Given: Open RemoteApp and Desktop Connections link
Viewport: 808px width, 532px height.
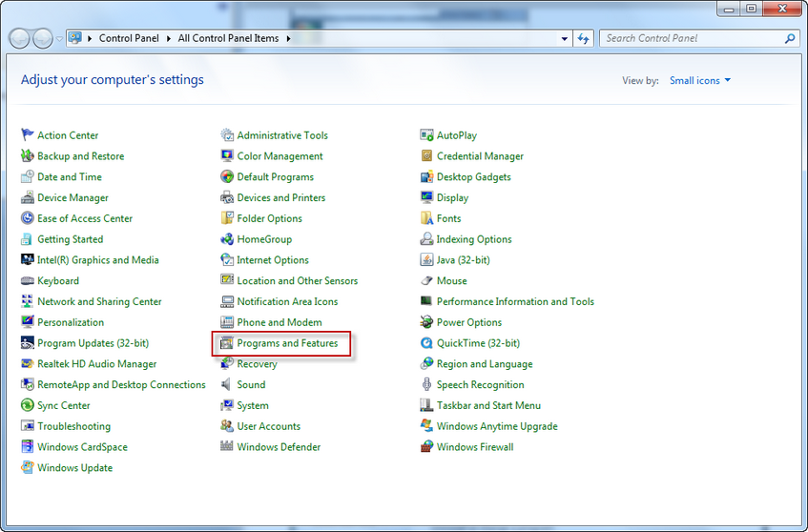Looking at the screenshot, I should click(121, 384).
